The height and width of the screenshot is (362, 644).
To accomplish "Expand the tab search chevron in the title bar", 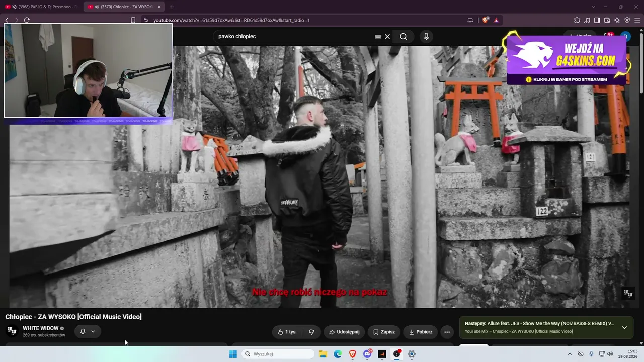I will 593,7.
